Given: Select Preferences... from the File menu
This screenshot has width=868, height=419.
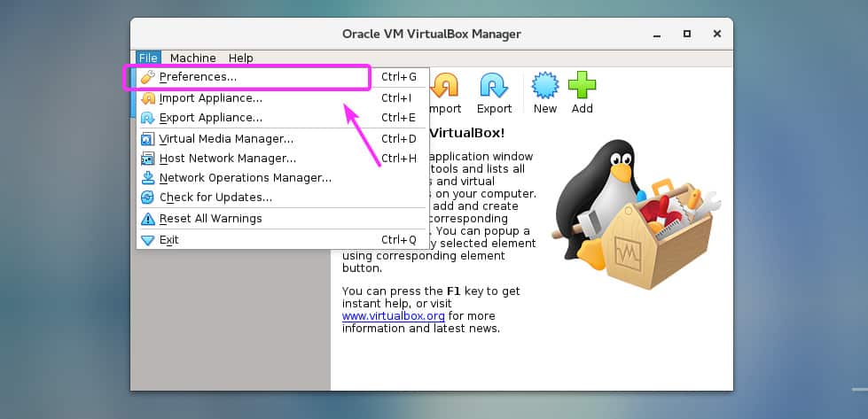Looking at the screenshot, I should [x=198, y=77].
